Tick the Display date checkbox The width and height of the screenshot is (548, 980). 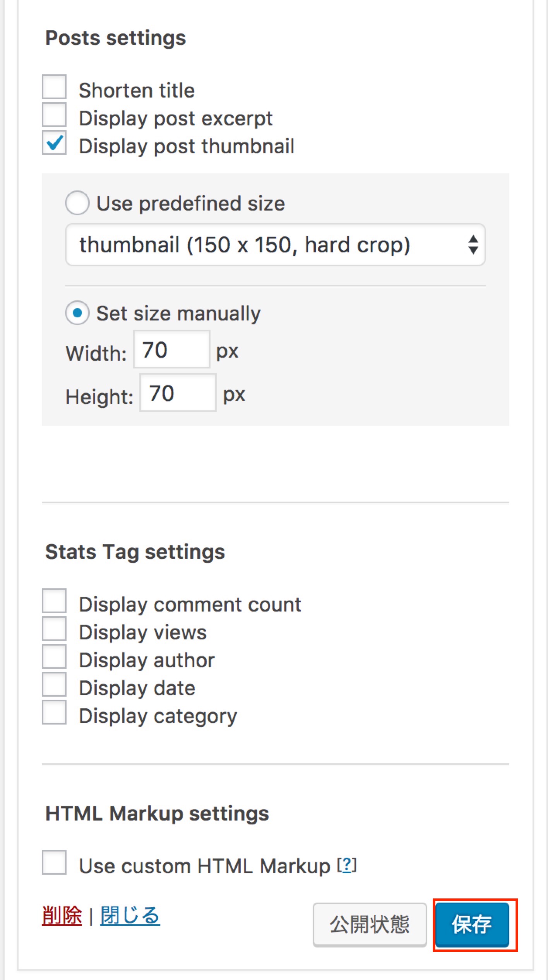click(54, 685)
